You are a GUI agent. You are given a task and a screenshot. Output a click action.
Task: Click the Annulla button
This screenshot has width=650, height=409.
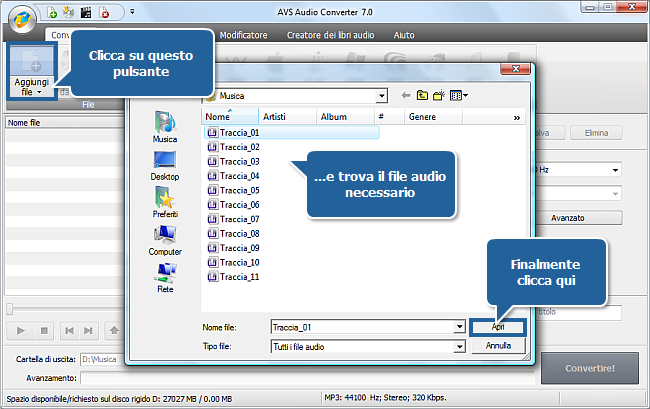pyautogui.click(x=498, y=346)
